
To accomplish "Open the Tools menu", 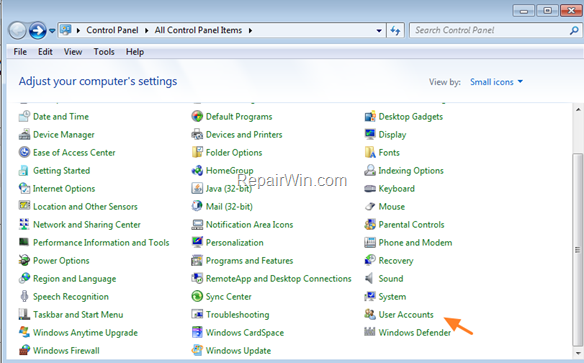I will coord(104,52).
